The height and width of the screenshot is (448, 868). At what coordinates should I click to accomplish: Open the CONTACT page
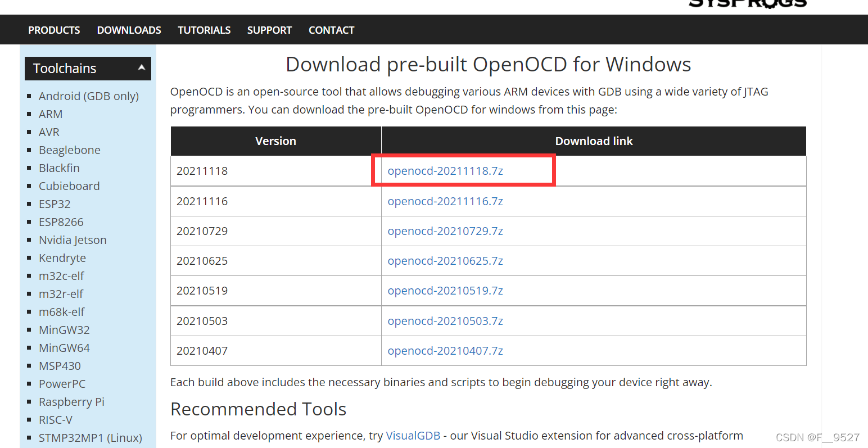point(331,30)
